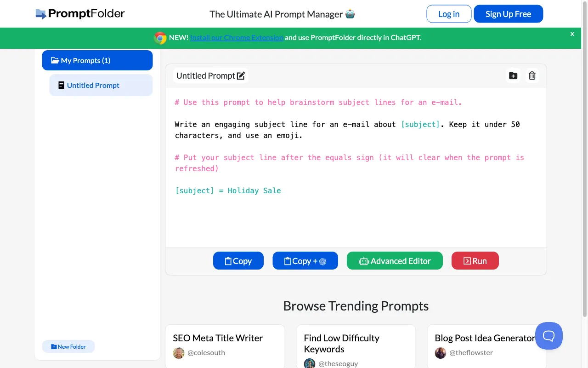The width and height of the screenshot is (588, 368).
Task: Edit prompt title with pencil icon
Action: (x=241, y=76)
